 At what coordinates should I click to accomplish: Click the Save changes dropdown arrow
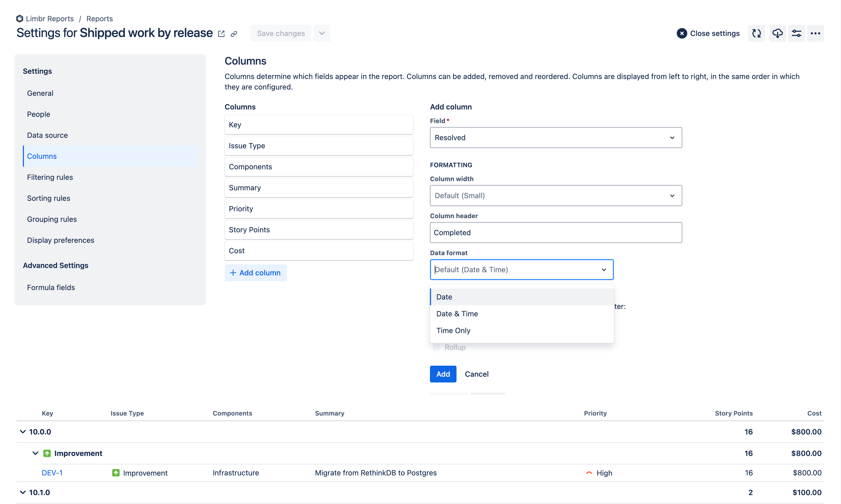[321, 33]
